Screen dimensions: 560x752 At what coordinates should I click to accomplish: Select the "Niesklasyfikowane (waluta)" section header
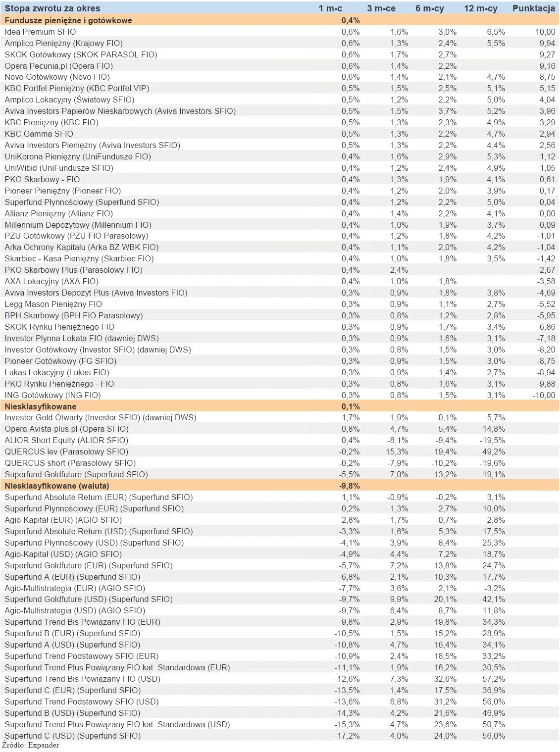click(57, 486)
